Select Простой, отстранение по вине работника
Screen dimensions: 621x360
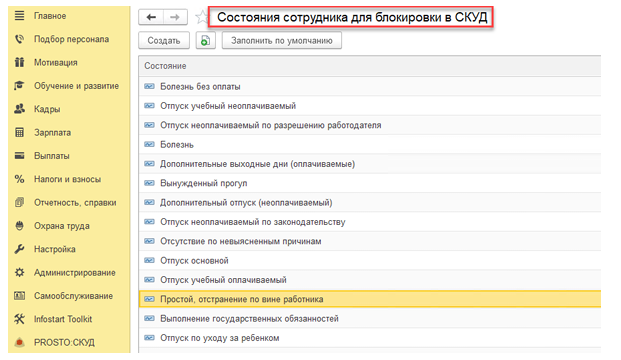(370, 299)
